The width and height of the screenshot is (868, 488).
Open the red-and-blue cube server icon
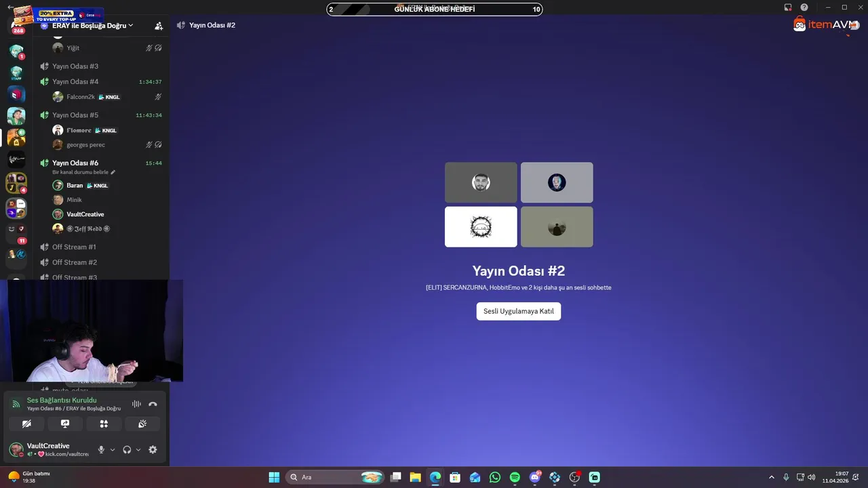click(x=16, y=94)
